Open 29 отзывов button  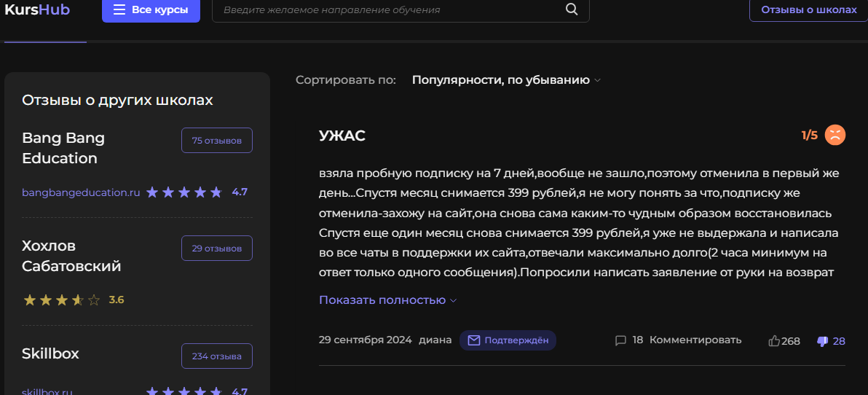pos(216,249)
